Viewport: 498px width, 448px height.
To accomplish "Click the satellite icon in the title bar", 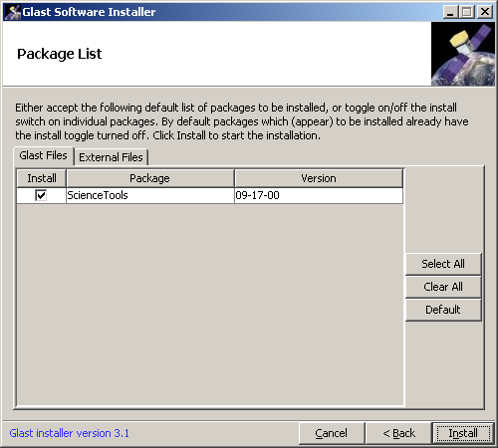I will point(12,12).
